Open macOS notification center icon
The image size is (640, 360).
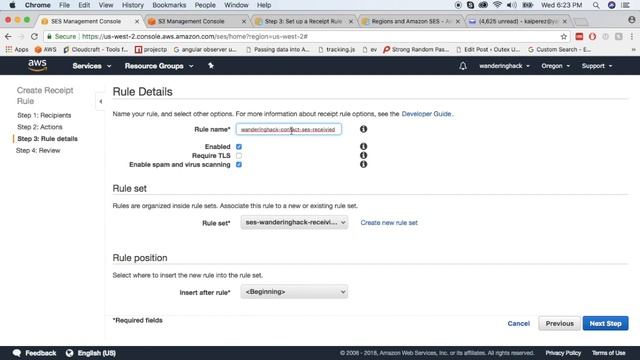[x=625, y=5]
